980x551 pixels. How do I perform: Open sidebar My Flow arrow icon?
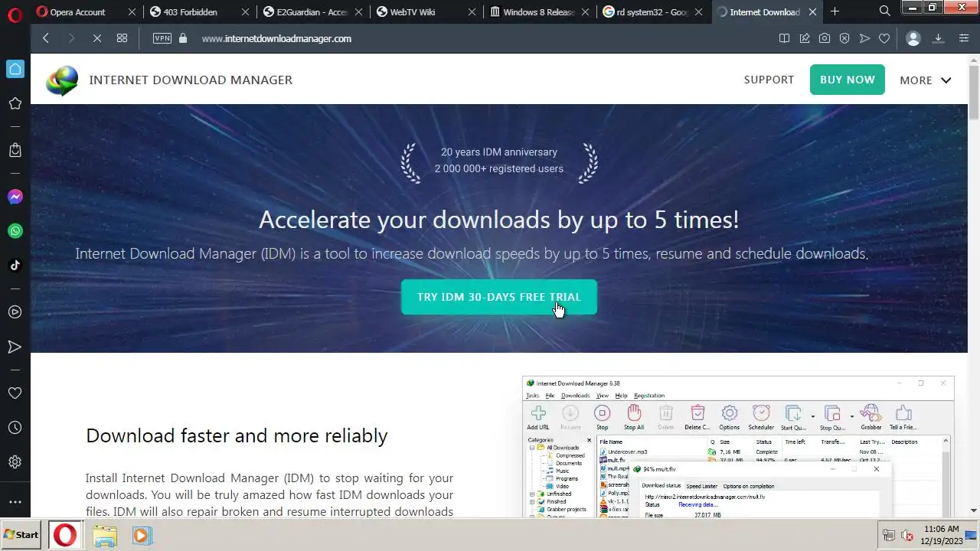(15, 347)
